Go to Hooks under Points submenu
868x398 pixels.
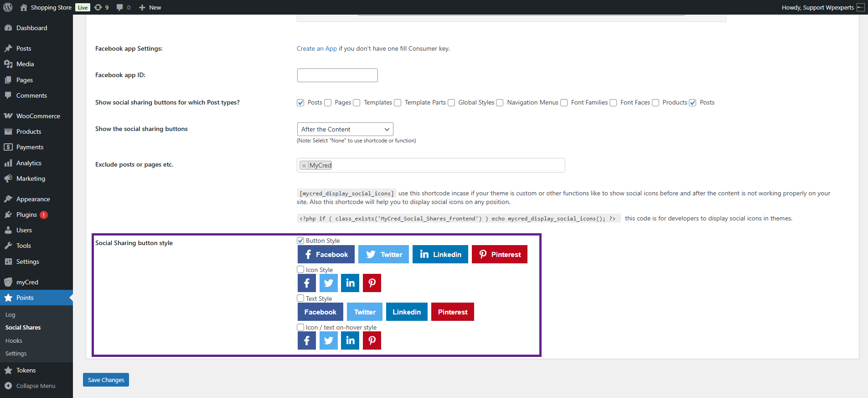(x=14, y=340)
